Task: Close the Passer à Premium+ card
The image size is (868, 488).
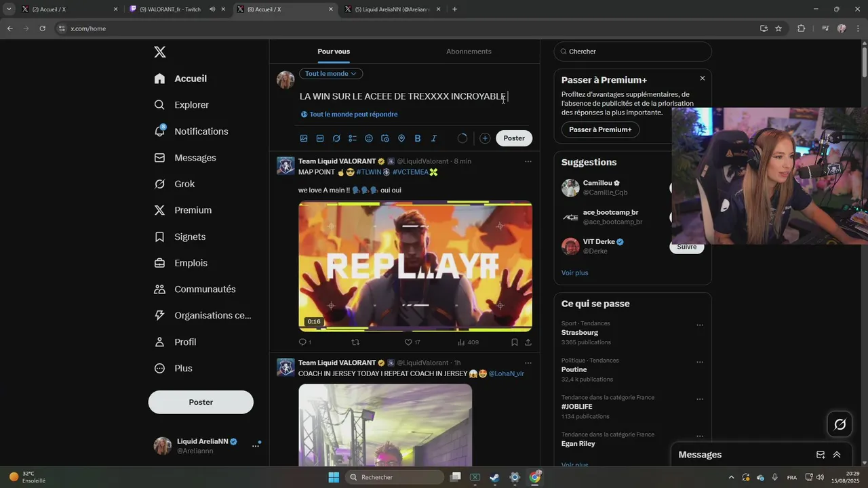Action: 703,79
